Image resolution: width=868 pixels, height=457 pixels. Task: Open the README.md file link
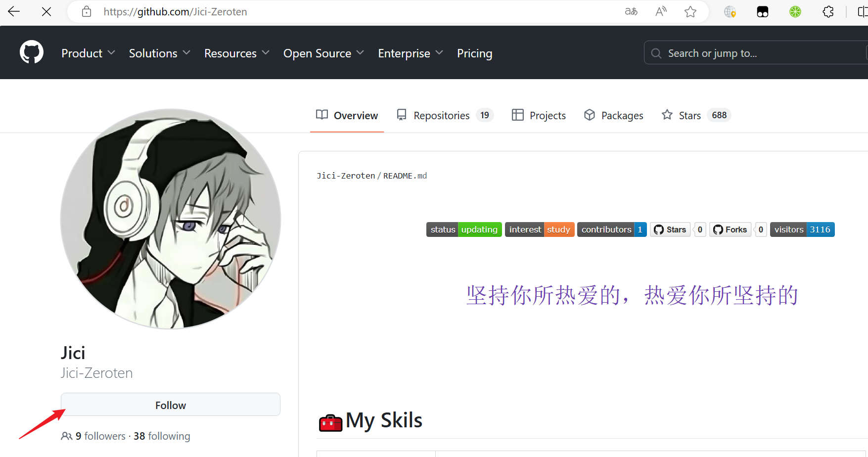405,176
